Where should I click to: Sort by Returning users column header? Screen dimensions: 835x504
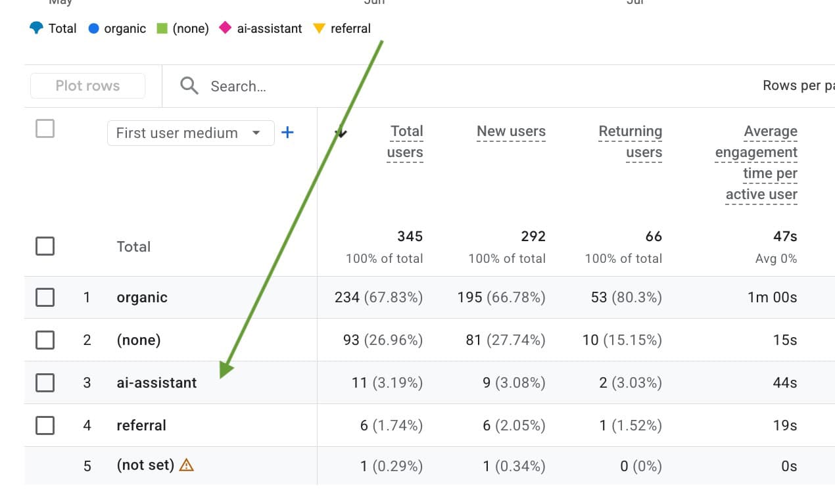click(x=630, y=141)
